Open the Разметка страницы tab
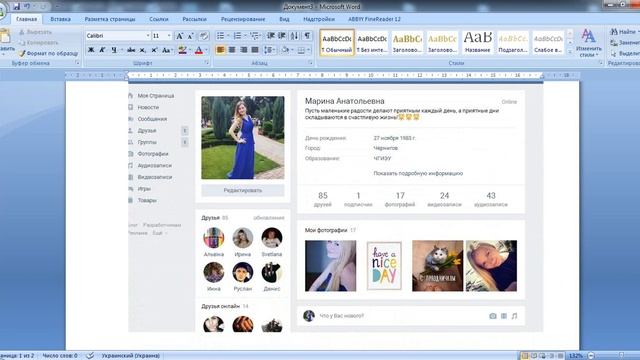Viewport: 640px width, 360px height. point(110,19)
